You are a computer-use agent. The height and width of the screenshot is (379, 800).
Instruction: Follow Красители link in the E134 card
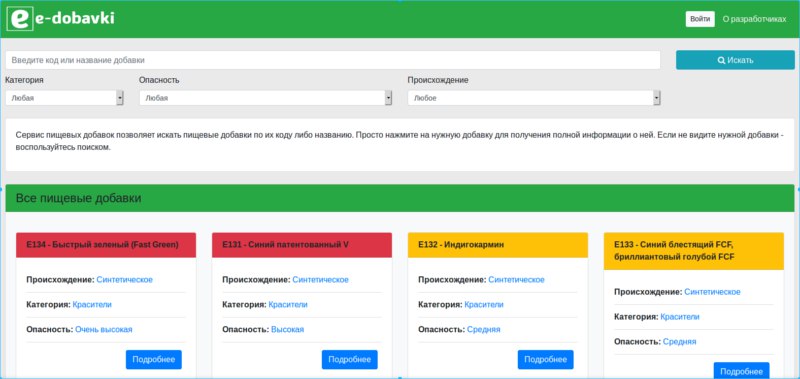[92, 305]
